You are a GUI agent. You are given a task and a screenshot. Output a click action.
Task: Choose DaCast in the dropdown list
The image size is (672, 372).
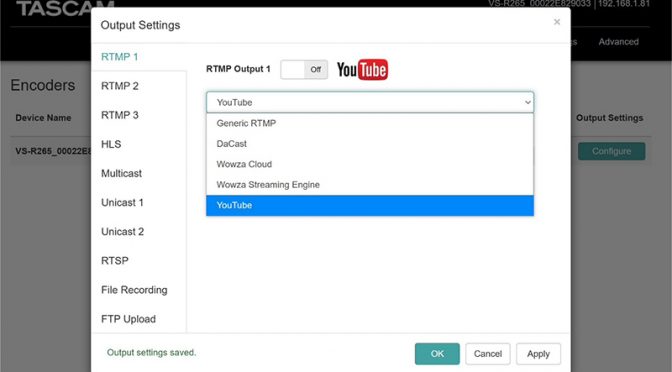point(370,144)
